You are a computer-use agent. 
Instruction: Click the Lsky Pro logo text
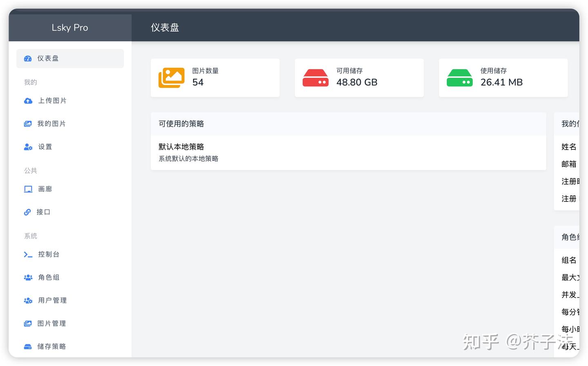point(70,27)
